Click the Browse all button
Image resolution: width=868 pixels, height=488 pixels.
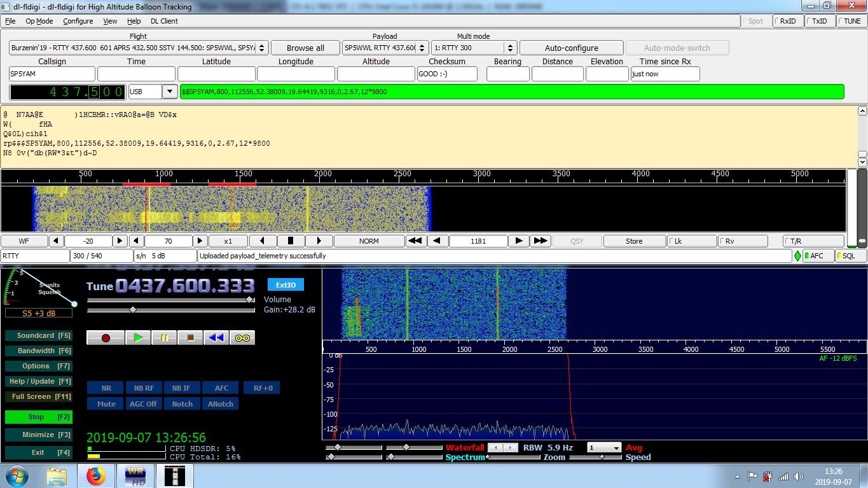(305, 48)
